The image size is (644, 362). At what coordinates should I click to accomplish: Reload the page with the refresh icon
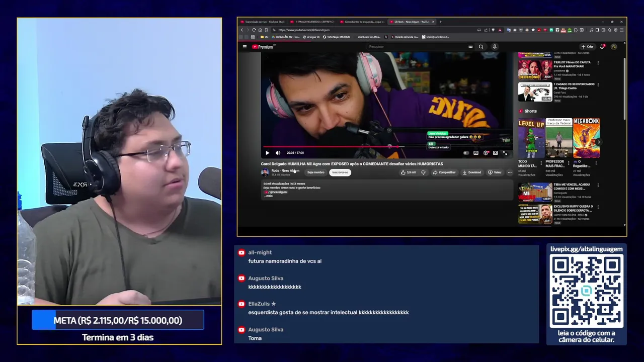(x=254, y=30)
